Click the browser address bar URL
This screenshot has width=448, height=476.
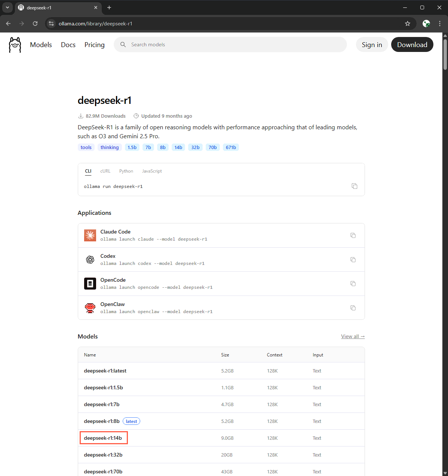coord(95,24)
